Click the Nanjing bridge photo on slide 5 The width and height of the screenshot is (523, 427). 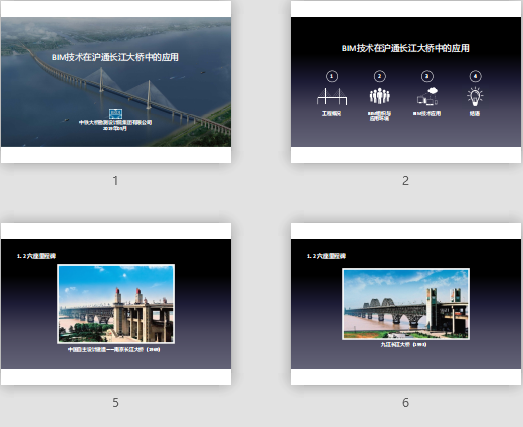click(116, 304)
